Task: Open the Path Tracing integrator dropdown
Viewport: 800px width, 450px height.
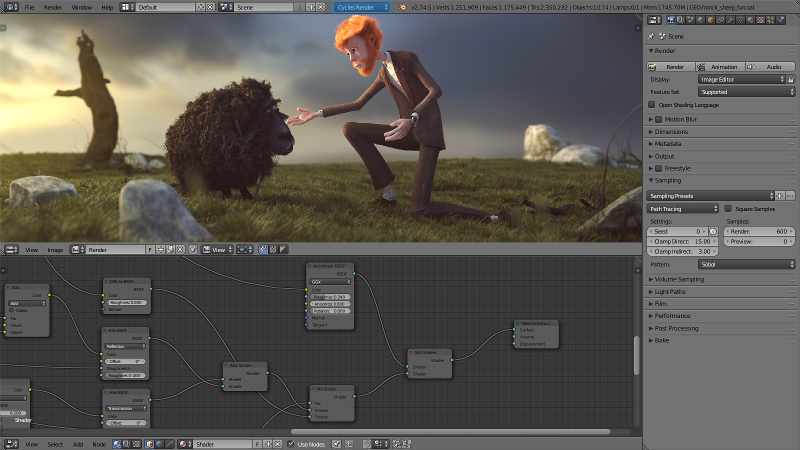Action: (x=683, y=209)
